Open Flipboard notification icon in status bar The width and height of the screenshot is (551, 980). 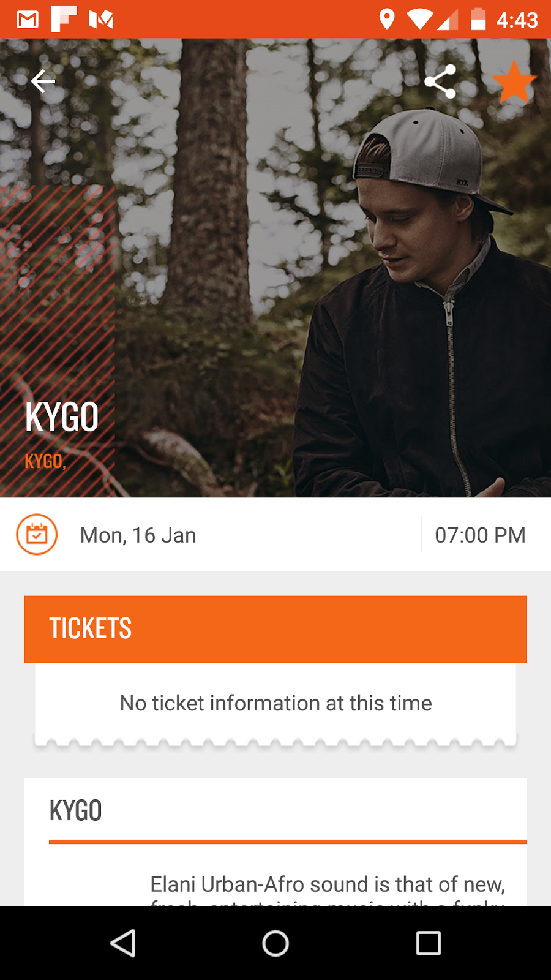click(x=64, y=19)
